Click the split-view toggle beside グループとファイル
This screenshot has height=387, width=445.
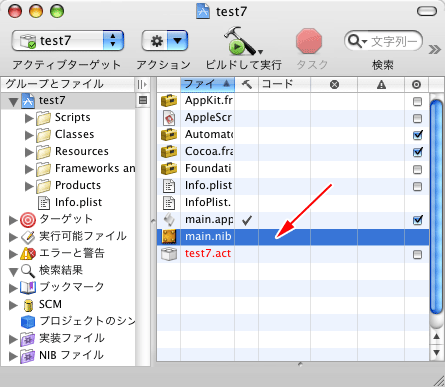pos(142,85)
